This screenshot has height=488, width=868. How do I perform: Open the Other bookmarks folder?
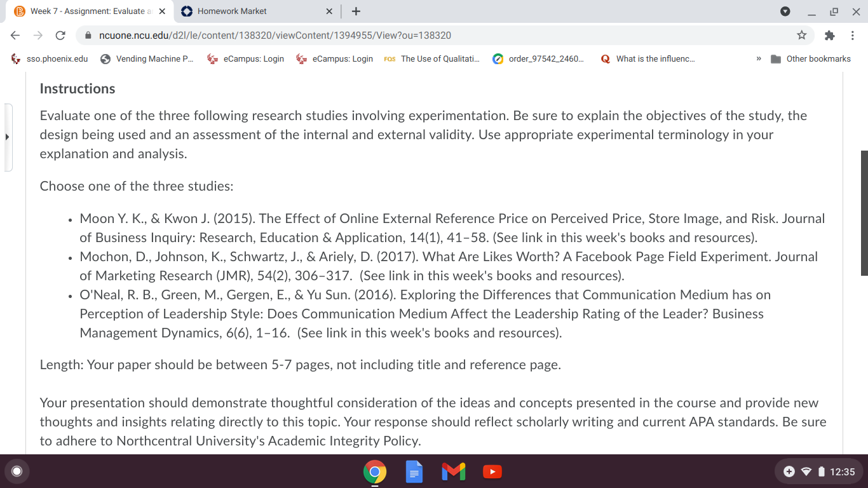tap(811, 58)
